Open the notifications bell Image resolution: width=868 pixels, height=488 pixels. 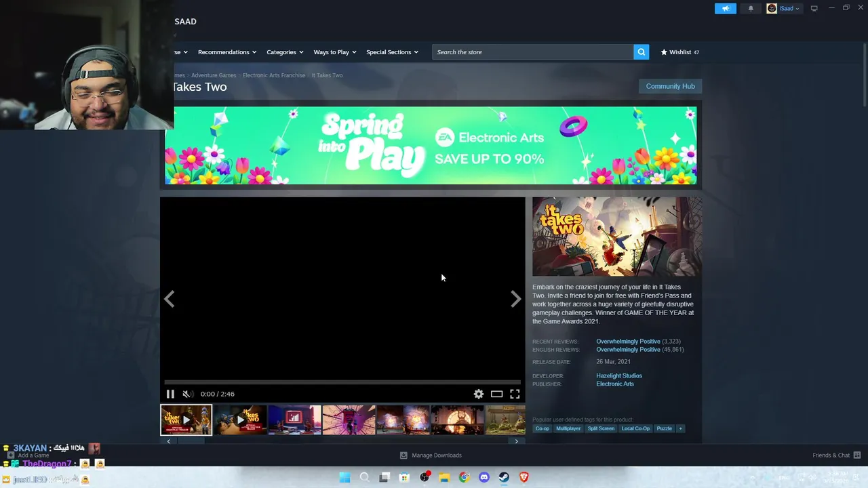point(751,8)
